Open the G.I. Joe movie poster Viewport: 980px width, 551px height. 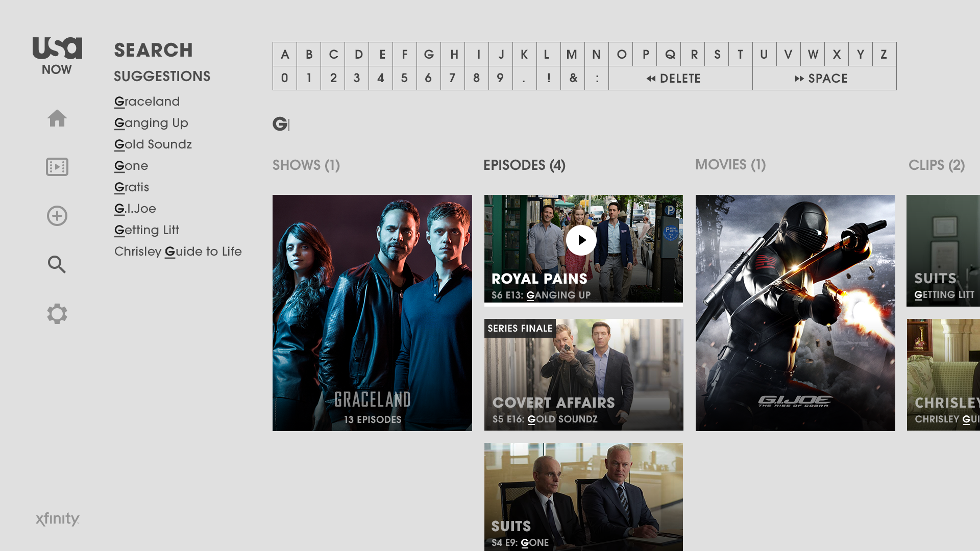pos(795,313)
